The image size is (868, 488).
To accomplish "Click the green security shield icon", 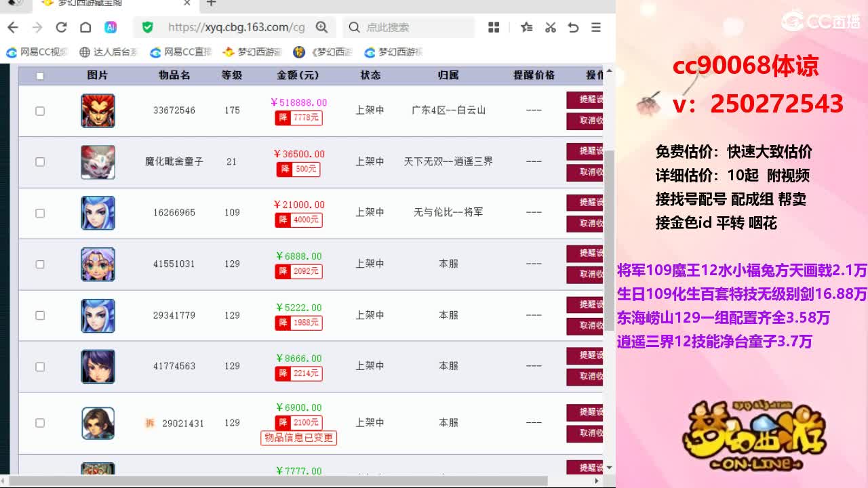I will (x=147, y=27).
